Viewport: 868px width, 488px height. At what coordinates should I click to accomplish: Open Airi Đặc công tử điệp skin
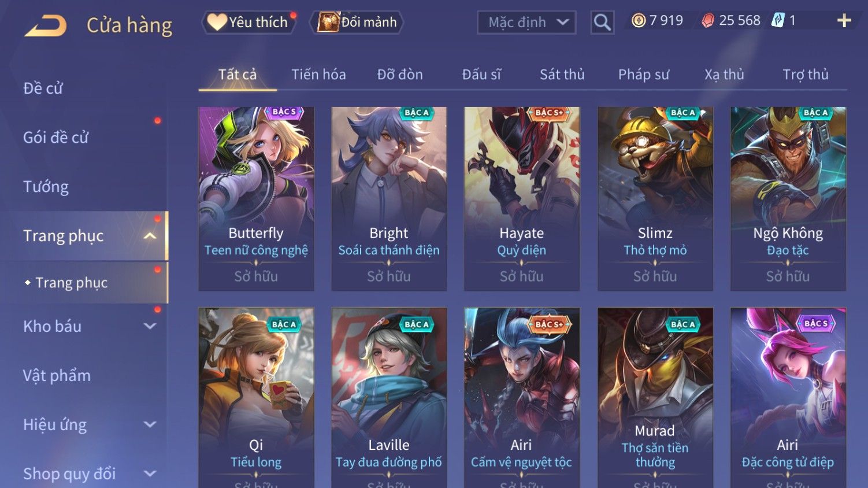788,398
